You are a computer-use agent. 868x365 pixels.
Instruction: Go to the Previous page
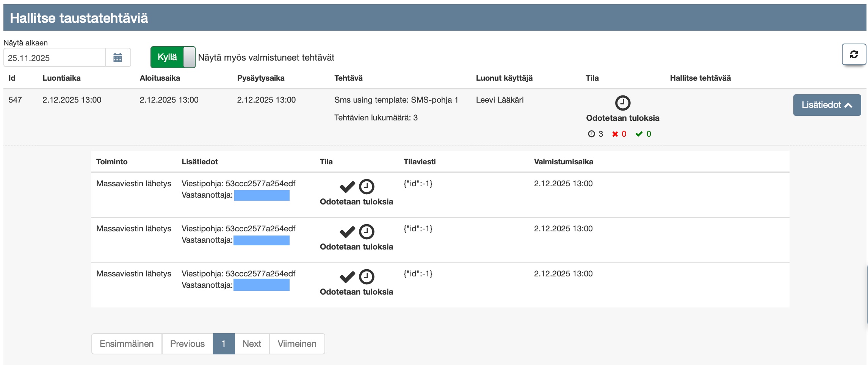tap(187, 344)
